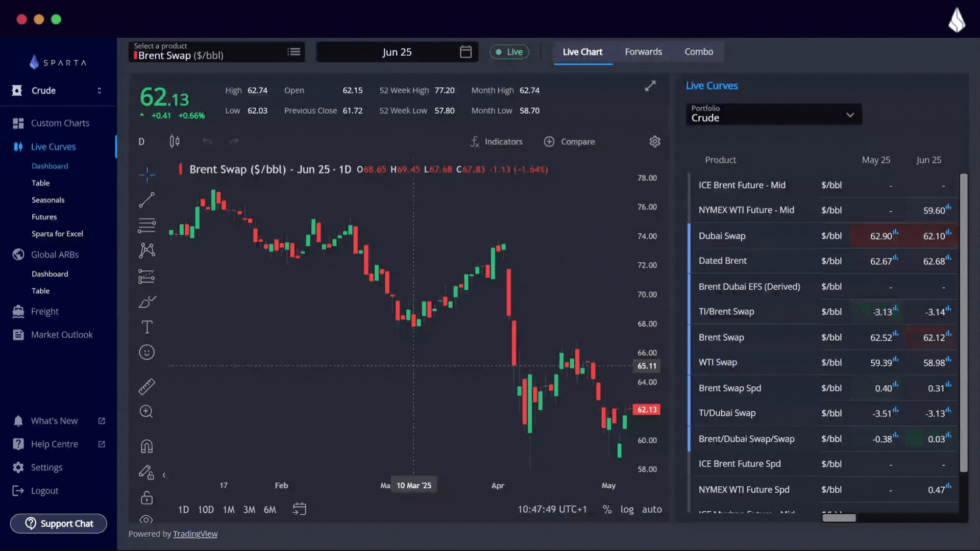The image size is (980, 551).
Task: Click the Brent Swap Jun 25 value 62.12
Action: [934, 337]
